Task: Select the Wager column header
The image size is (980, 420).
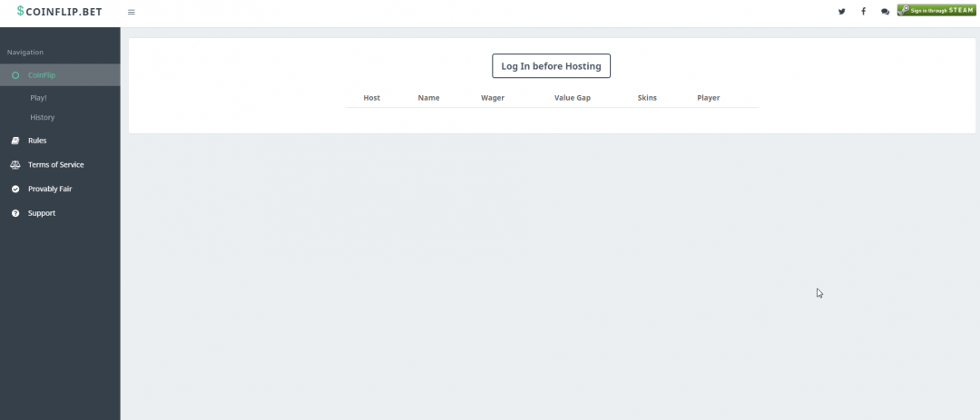Action: click(493, 97)
